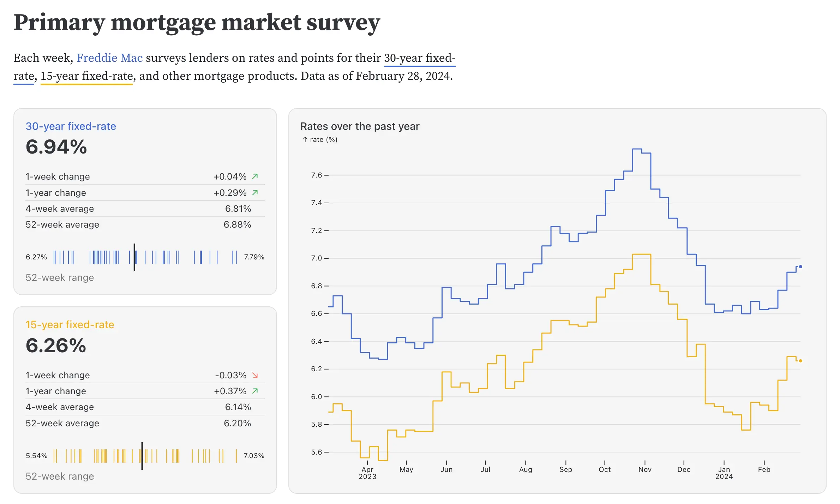This screenshot has width=840, height=504.
Task: Click the 6.94% rate value
Action: pyautogui.click(x=56, y=147)
